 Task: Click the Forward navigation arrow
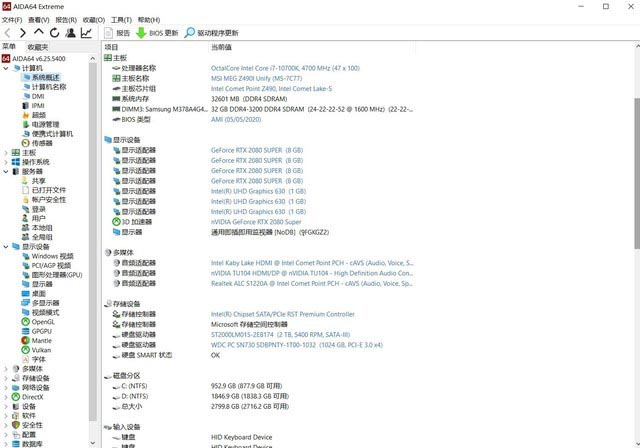click(23, 33)
